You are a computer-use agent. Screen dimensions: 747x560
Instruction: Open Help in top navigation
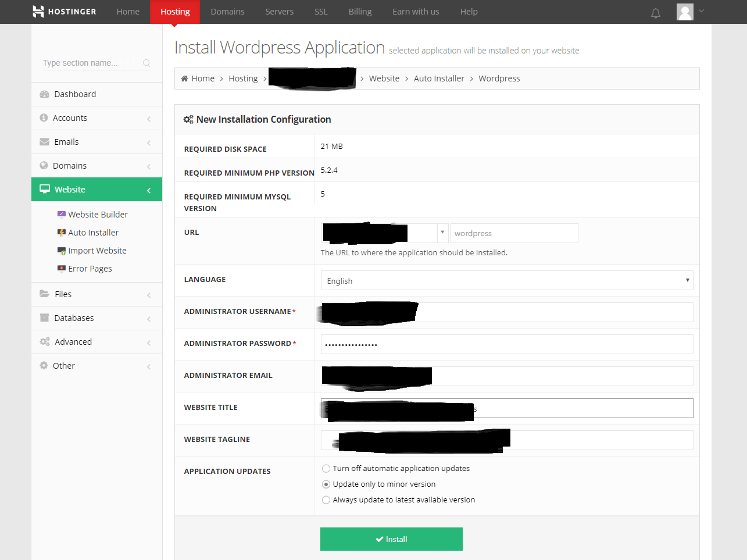(469, 12)
